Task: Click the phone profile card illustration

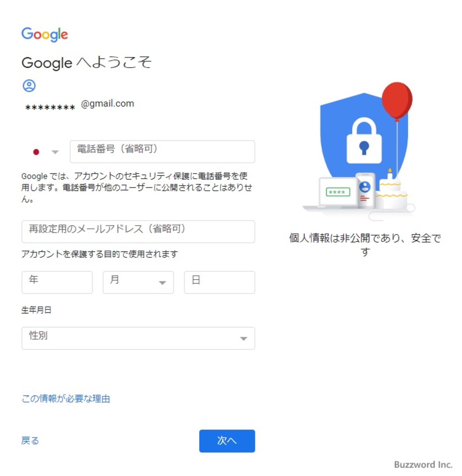Action: pos(365,190)
